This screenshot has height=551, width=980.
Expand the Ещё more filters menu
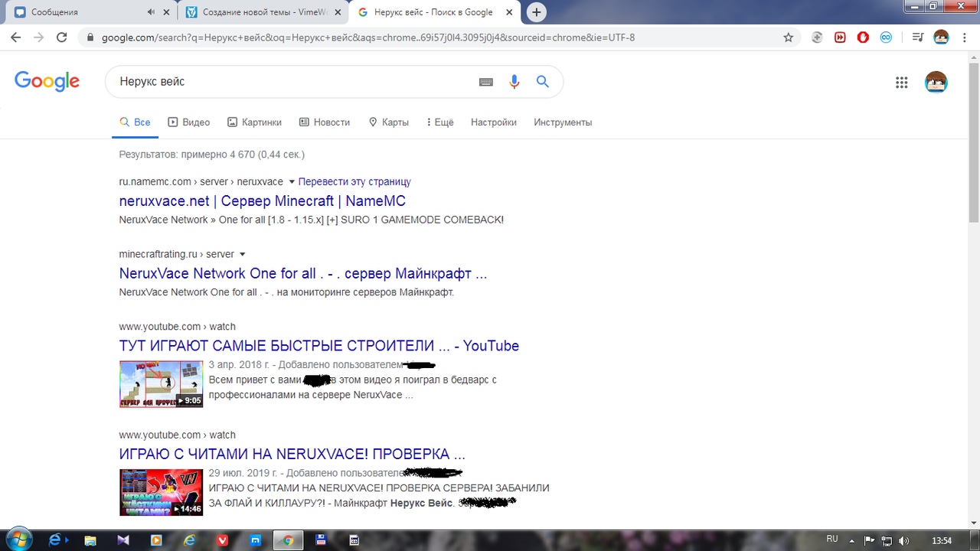(439, 122)
